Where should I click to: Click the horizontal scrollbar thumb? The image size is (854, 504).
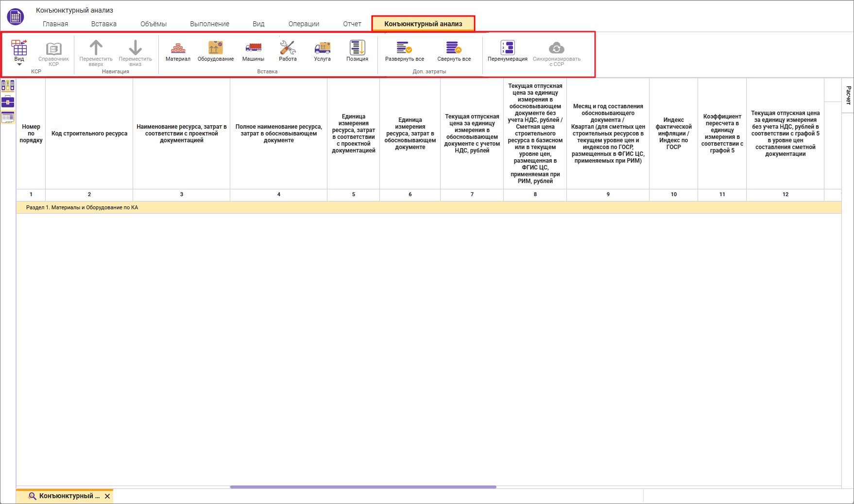click(x=363, y=487)
